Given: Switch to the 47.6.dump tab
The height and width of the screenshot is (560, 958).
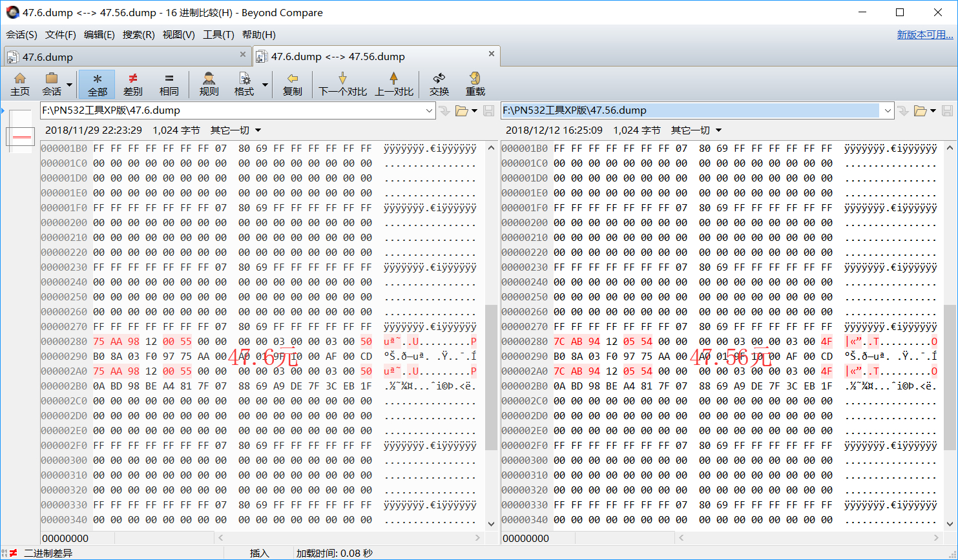Looking at the screenshot, I should (127, 57).
